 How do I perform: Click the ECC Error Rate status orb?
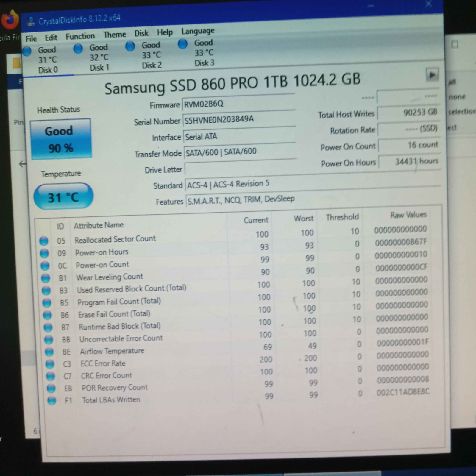(50, 364)
